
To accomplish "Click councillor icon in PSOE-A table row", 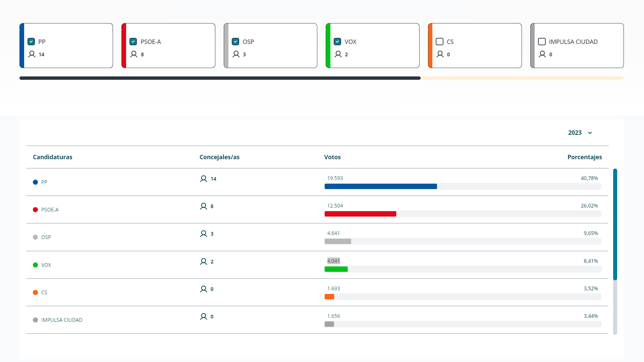I will click(203, 206).
